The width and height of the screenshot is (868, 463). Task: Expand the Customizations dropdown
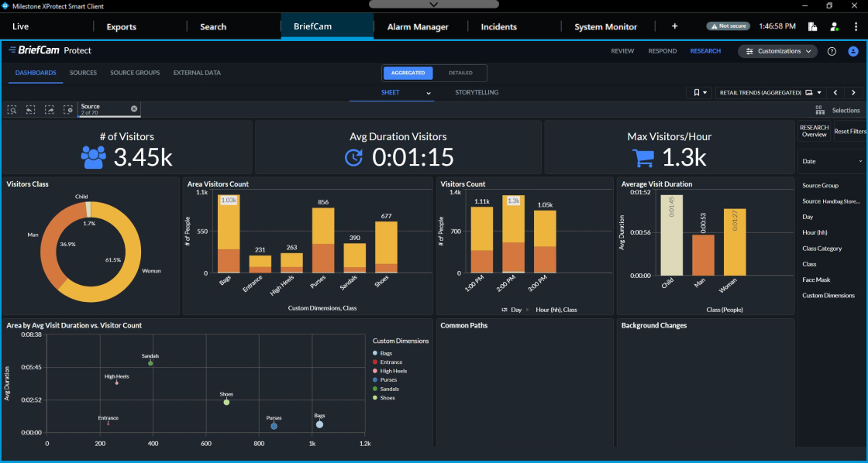click(777, 51)
